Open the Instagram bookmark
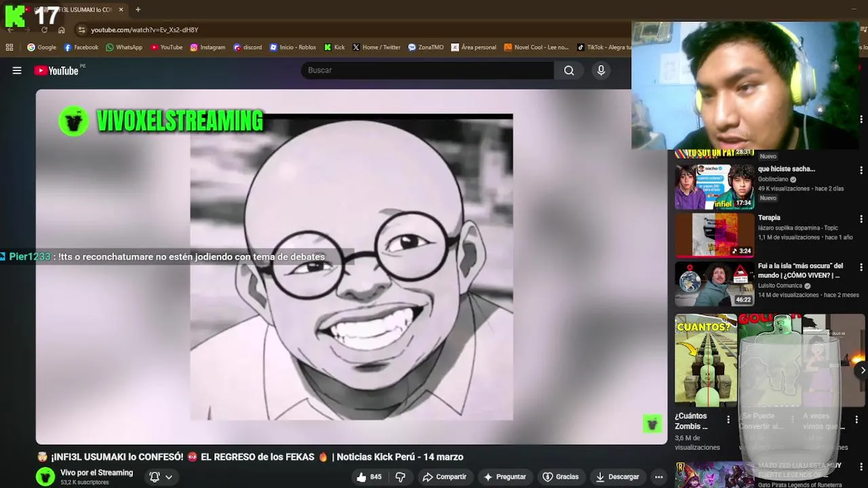This screenshot has height=488, width=868. point(208,47)
